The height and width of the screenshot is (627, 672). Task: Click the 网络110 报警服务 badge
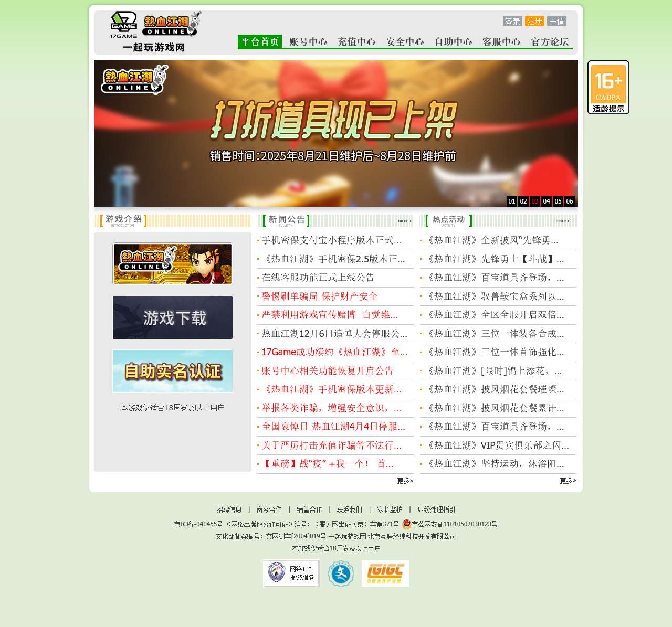[291, 573]
